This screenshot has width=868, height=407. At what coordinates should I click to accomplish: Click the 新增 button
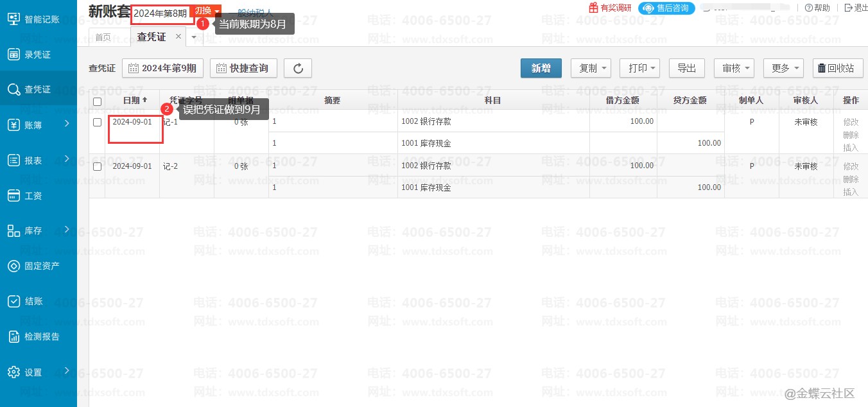coord(541,69)
